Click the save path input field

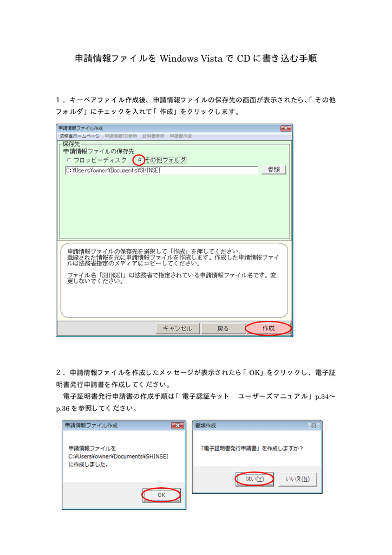pyautogui.click(x=161, y=170)
